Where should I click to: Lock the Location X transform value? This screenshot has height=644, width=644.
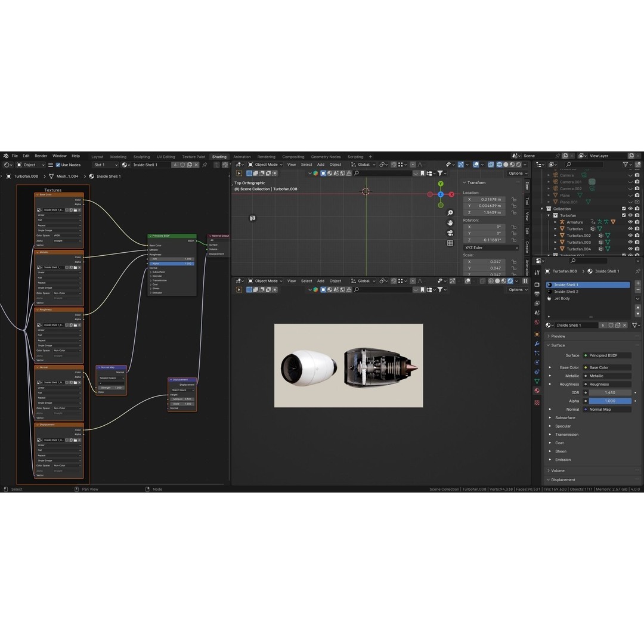[513, 199]
